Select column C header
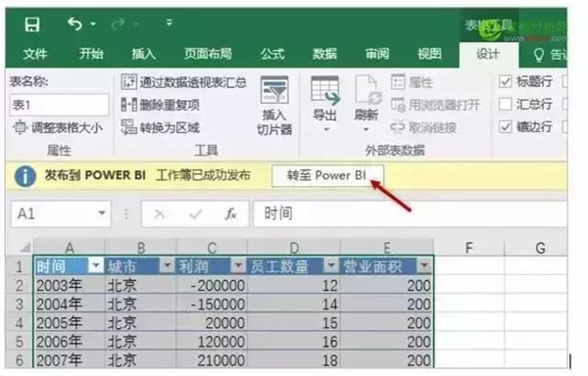The width and height of the screenshot is (588, 376). tap(212, 248)
